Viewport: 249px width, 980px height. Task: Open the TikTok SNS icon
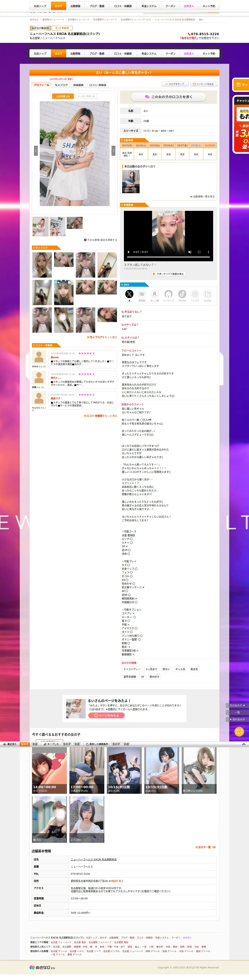[x=182, y=294]
